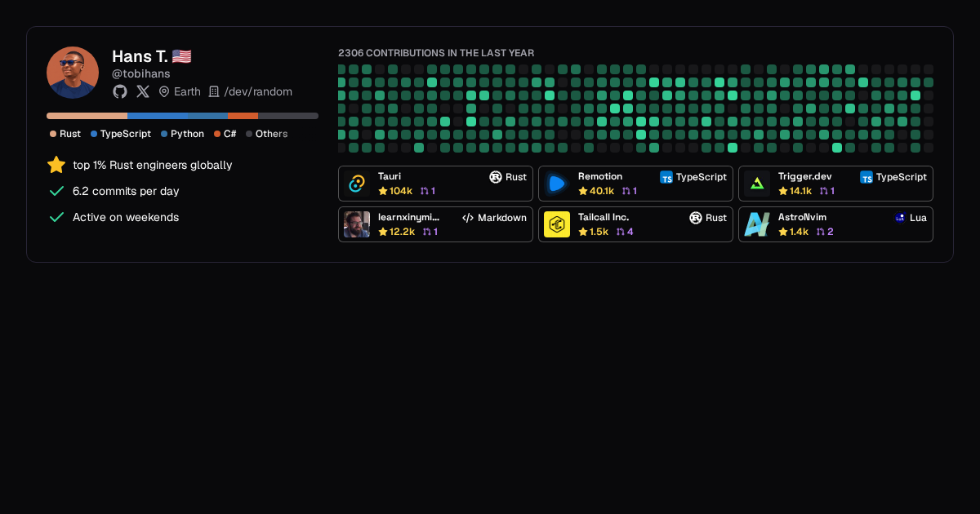Open the @tobihans handle link
This screenshot has width=980, height=514.
pos(141,73)
